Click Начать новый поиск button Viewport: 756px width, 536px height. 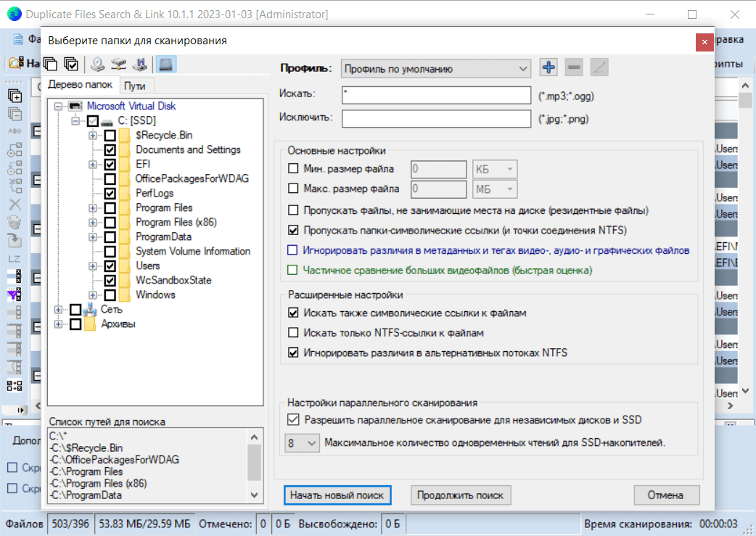(x=337, y=495)
